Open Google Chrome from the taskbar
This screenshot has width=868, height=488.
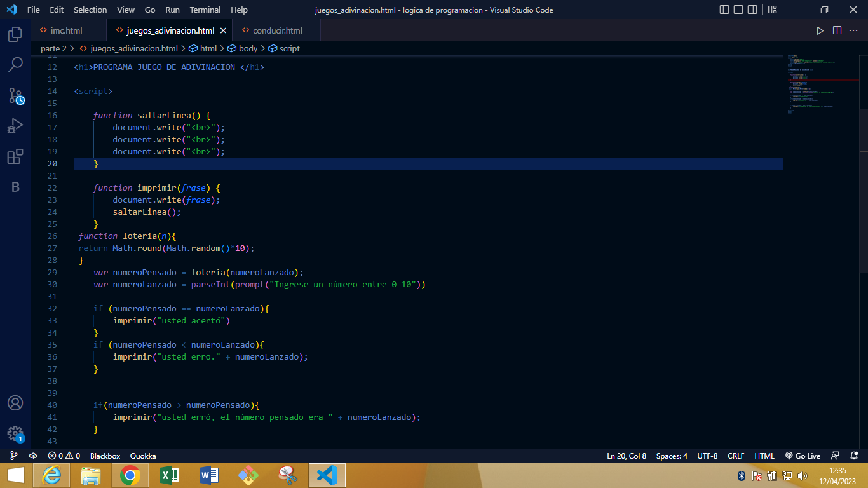click(130, 475)
